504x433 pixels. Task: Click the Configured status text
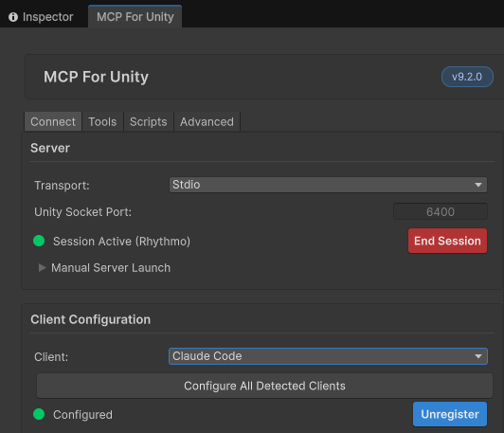pyautogui.click(x=82, y=415)
